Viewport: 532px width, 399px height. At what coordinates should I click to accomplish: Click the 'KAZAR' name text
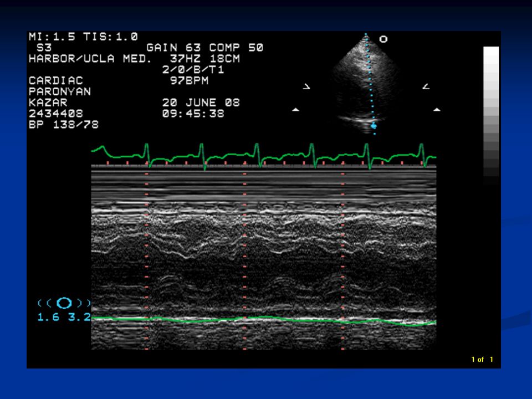(x=48, y=103)
